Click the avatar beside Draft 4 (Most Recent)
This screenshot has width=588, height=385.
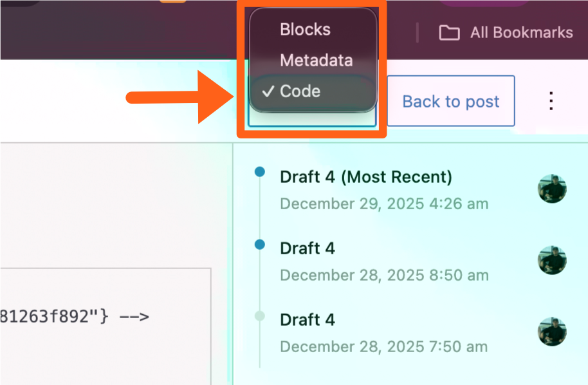coord(552,189)
